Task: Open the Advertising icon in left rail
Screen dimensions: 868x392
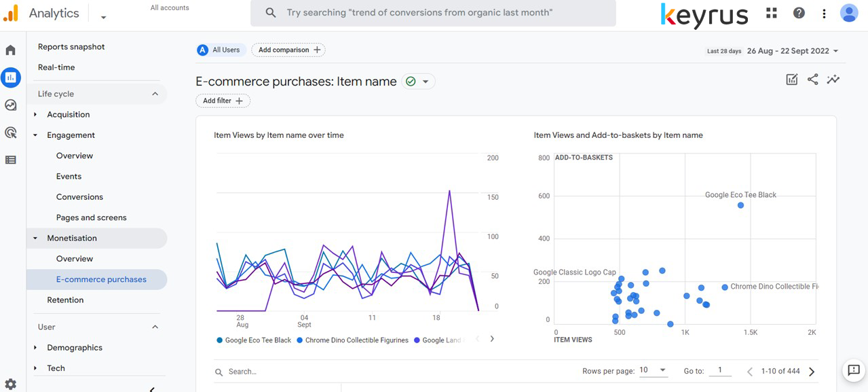Action: 10,132
